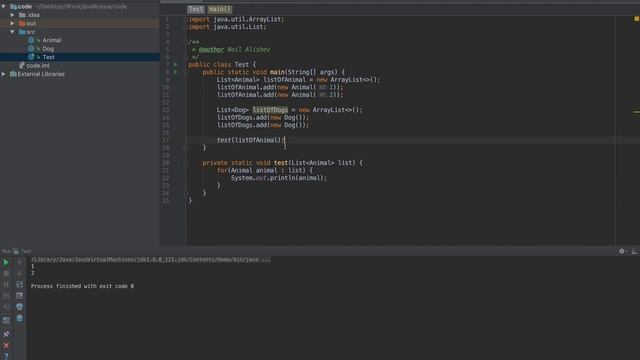Click System.out.println(animal) statement
The height and width of the screenshot is (360, 640).
tap(279, 178)
